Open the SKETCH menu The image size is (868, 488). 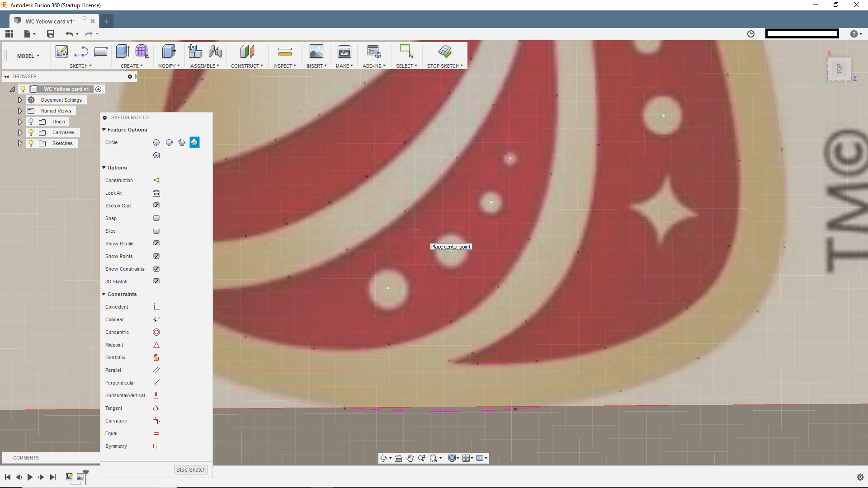click(80, 66)
